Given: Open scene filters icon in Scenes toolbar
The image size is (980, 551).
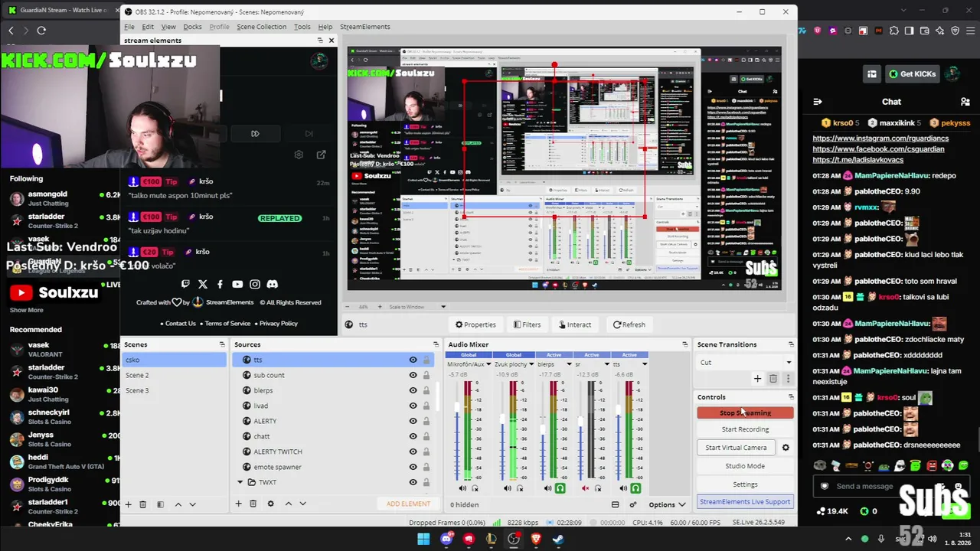Looking at the screenshot, I should click(160, 504).
